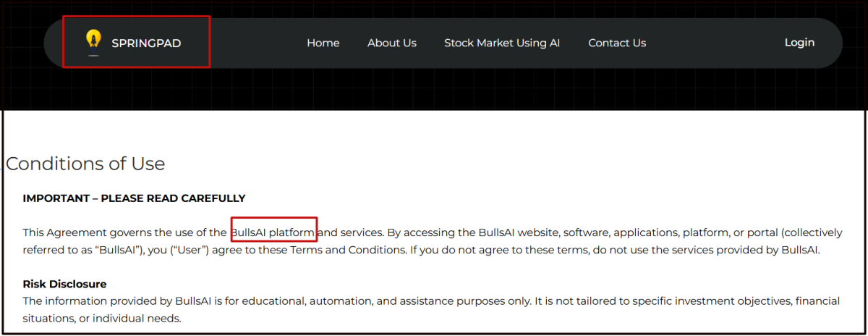
Task: Go to the About Us page
Action: (x=392, y=43)
